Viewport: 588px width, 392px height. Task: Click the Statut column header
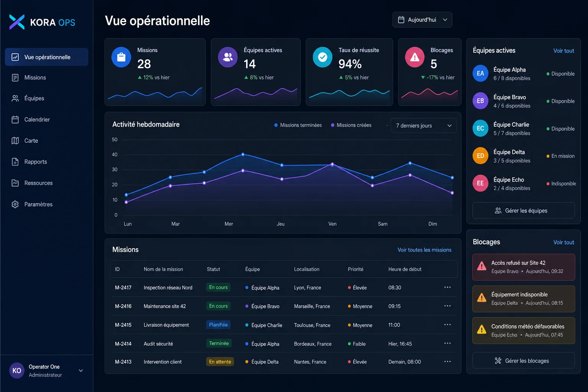[213, 269]
